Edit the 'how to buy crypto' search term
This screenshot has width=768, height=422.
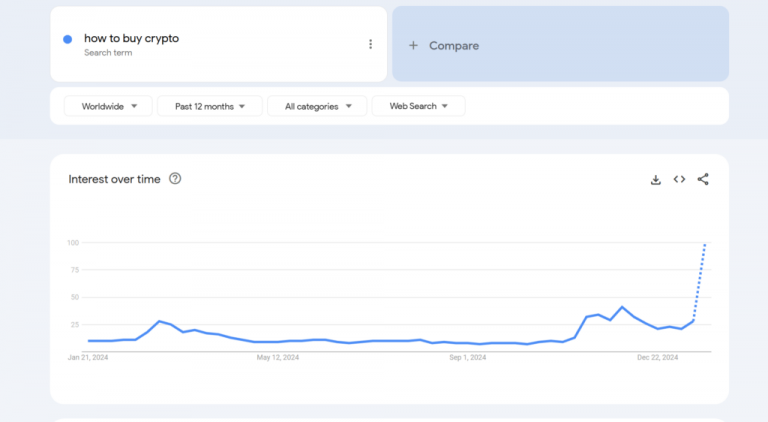[x=131, y=38]
